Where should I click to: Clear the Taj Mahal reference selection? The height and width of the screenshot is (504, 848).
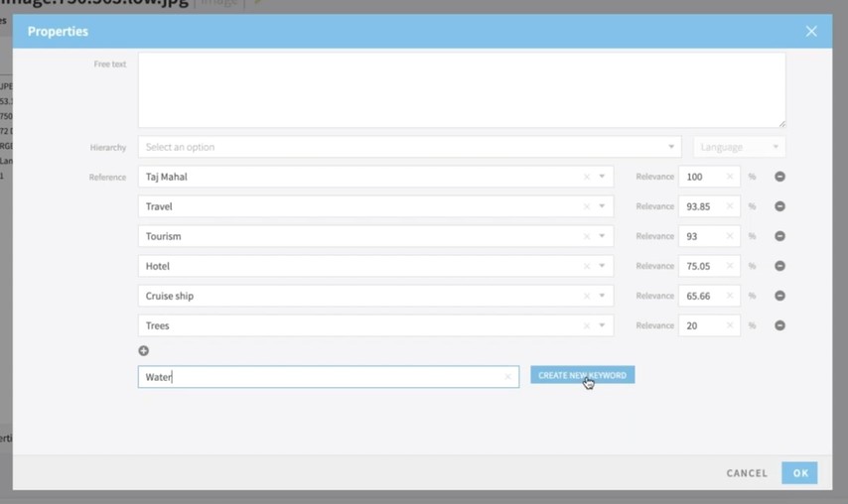click(586, 177)
